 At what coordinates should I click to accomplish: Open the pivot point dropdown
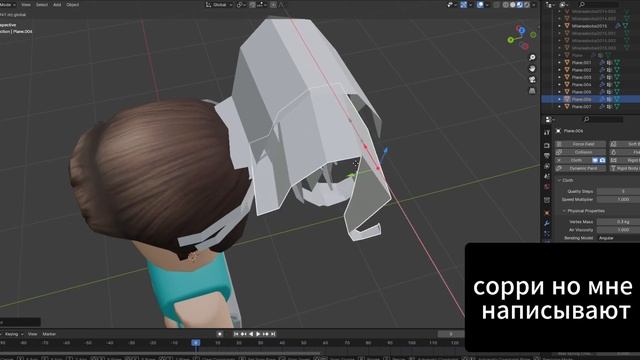pos(241,5)
